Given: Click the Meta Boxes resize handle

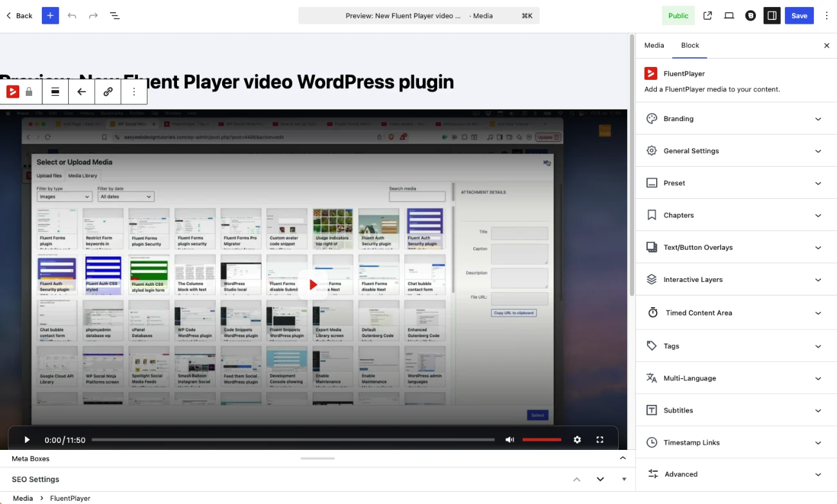Looking at the screenshot, I should (317, 458).
